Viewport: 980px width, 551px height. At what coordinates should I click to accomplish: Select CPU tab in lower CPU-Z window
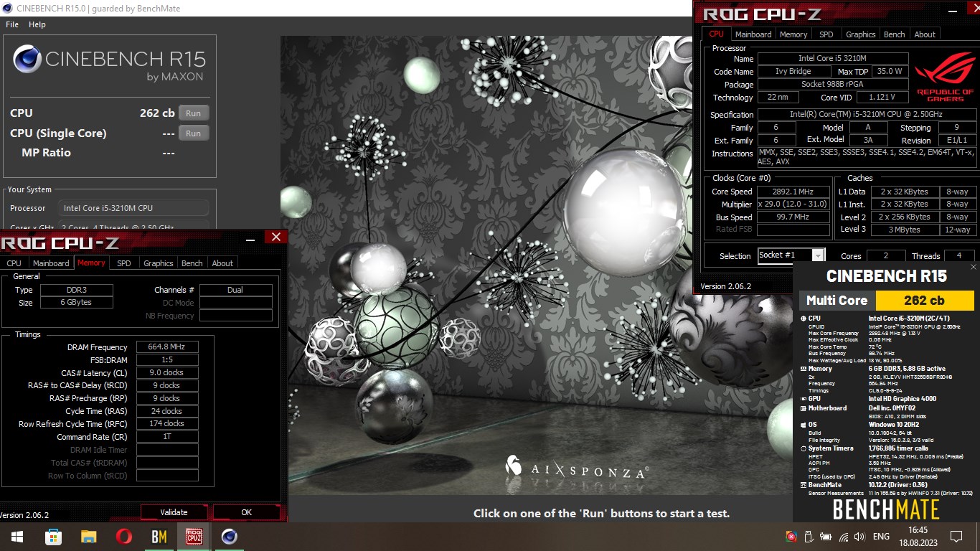[x=14, y=263]
